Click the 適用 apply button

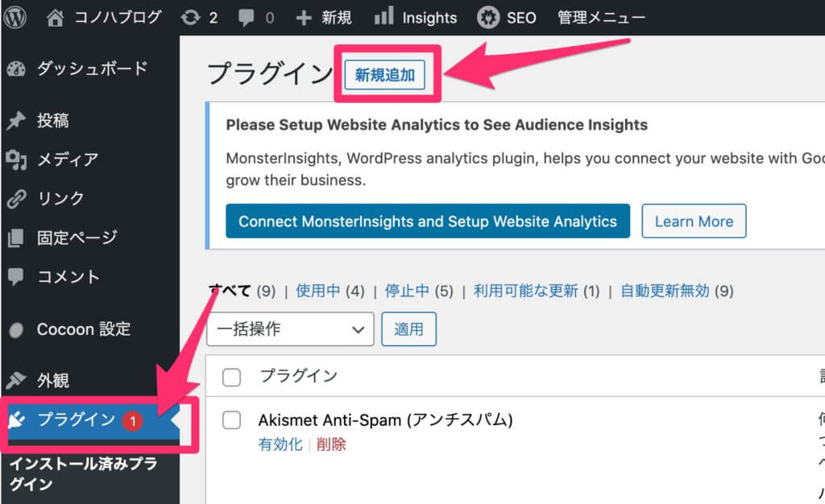pos(408,329)
